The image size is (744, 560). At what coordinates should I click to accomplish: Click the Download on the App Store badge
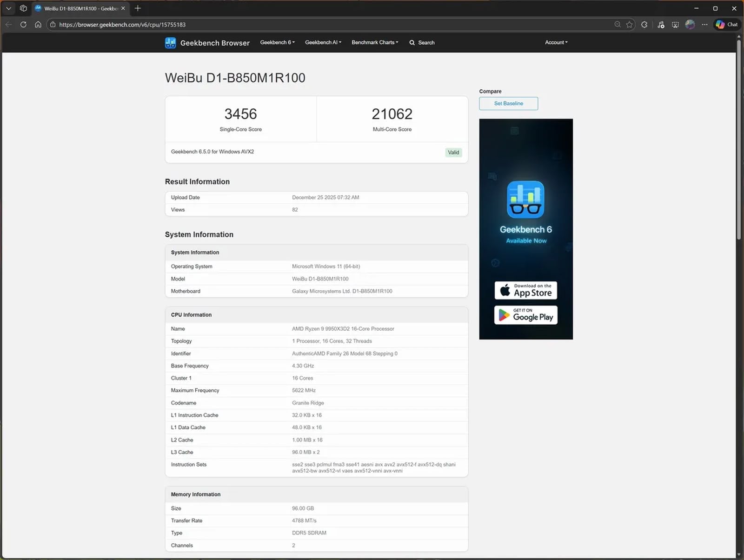coord(525,290)
